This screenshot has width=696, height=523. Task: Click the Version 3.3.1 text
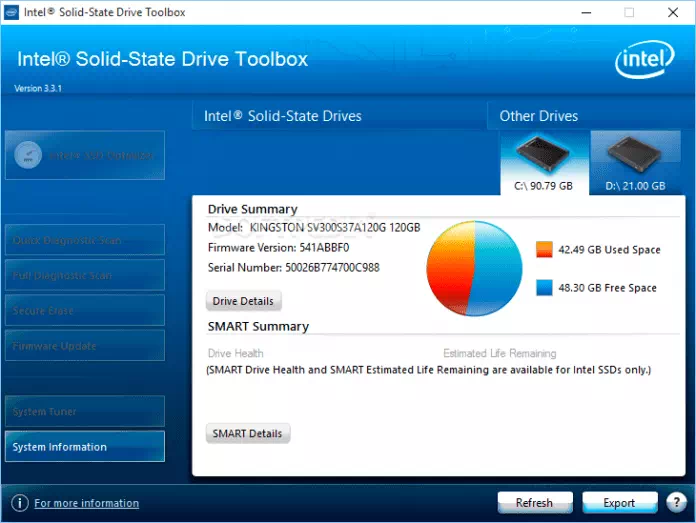pyautogui.click(x=38, y=88)
